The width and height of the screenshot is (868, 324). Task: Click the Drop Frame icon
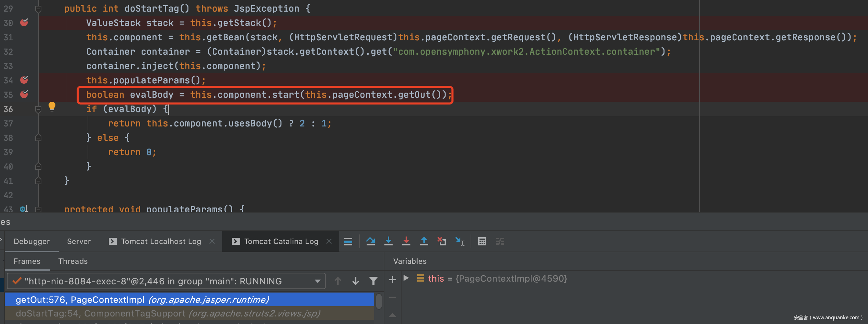click(442, 241)
